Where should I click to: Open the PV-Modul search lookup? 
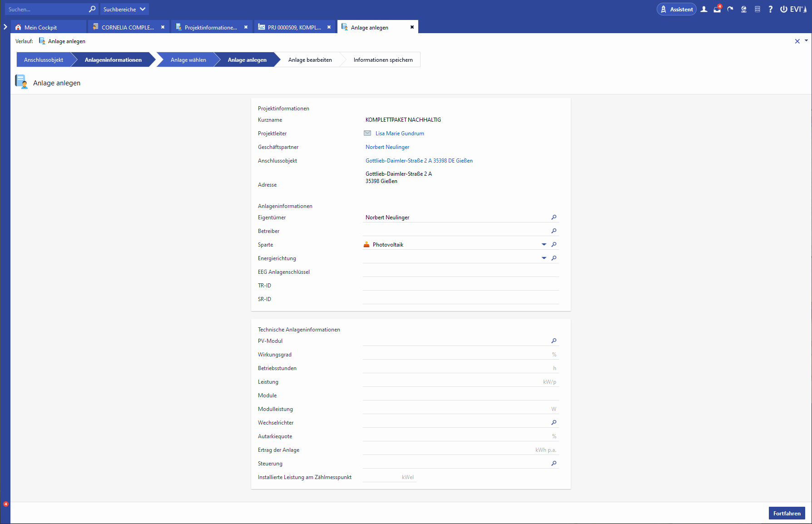554,341
